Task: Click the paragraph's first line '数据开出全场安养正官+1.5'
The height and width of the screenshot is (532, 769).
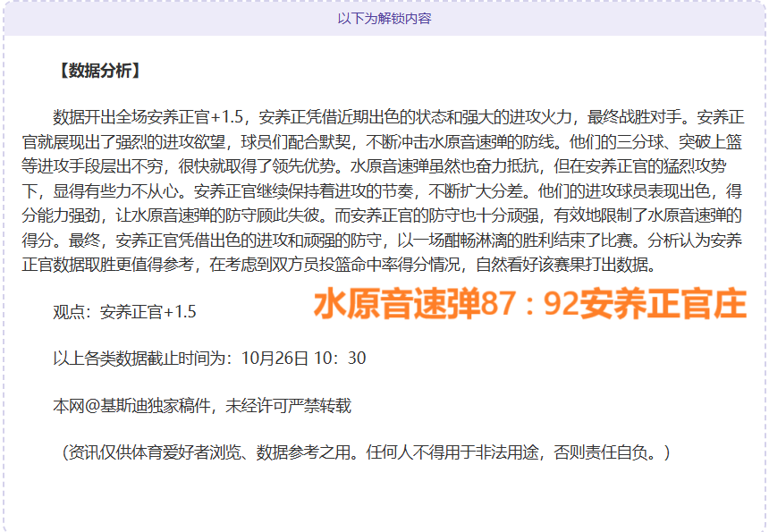Action: point(148,117)
